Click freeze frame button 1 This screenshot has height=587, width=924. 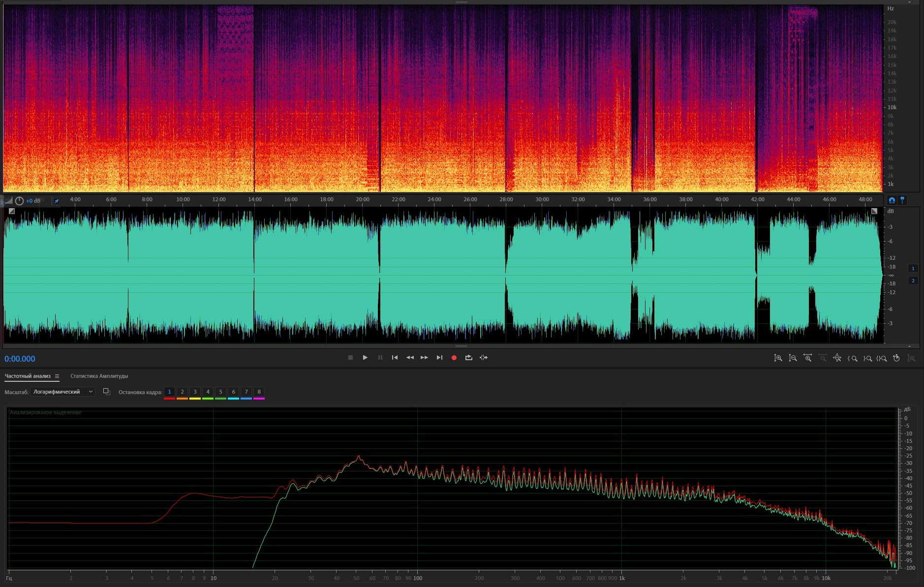(169, 392)
